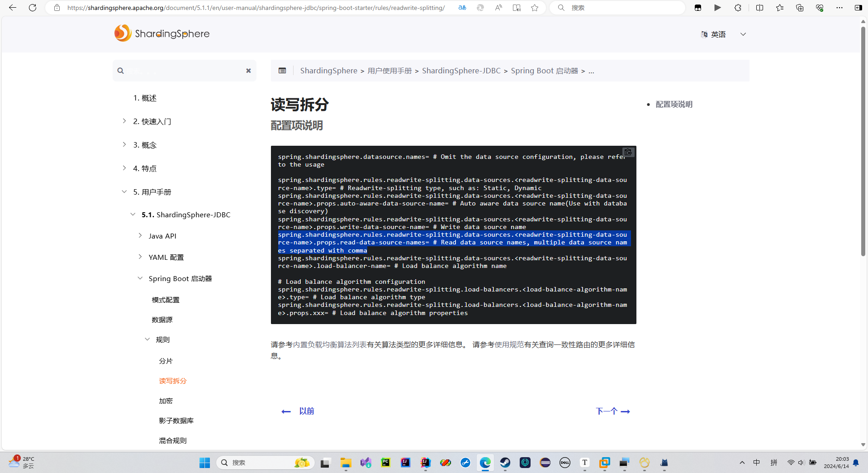Screen dimensions: 868x473
Task: Open the taskbar clock showing 20:03
Action: pyautogui.click(x=836, y=463)
